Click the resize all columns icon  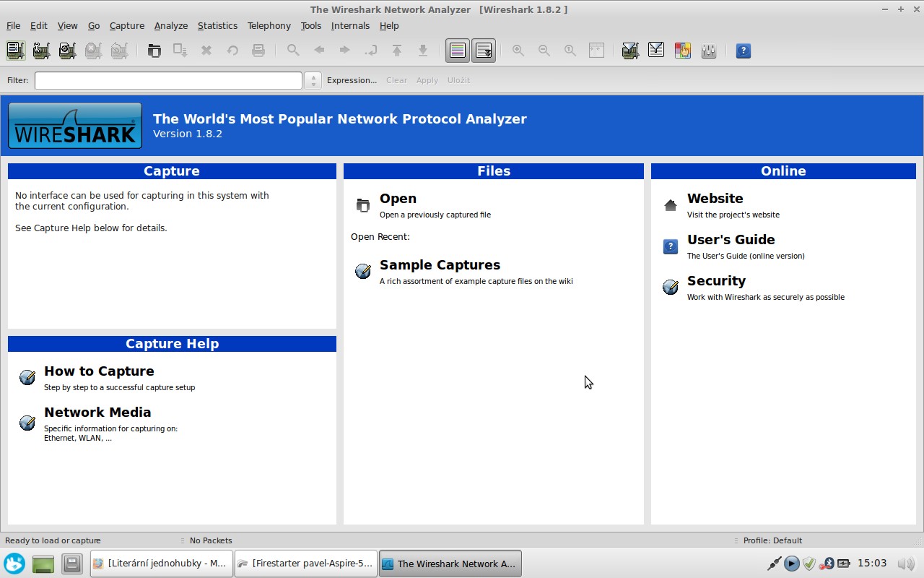pos(596,51)
